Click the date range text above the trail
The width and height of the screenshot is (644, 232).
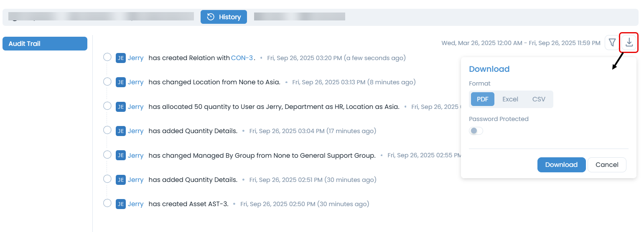(x=521, y=43)
